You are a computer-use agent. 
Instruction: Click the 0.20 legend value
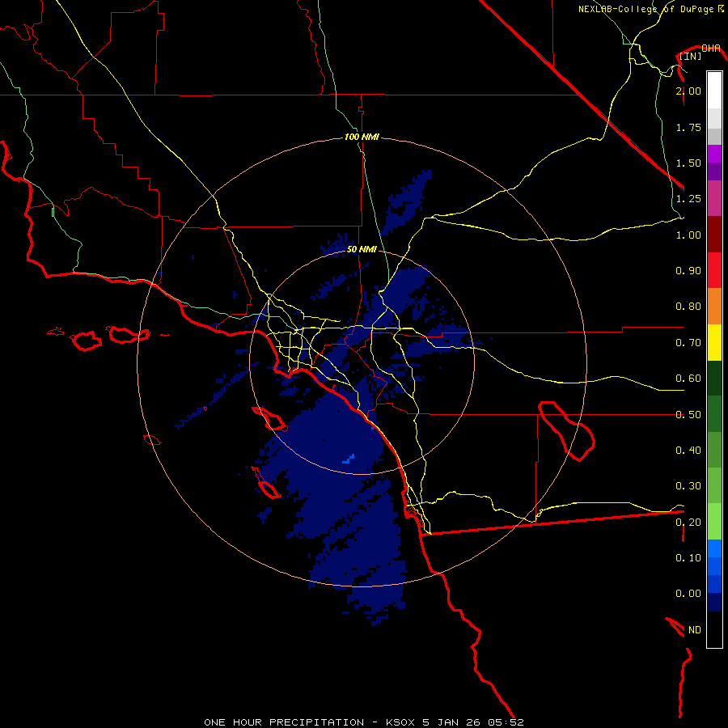[x=688, y=523]
